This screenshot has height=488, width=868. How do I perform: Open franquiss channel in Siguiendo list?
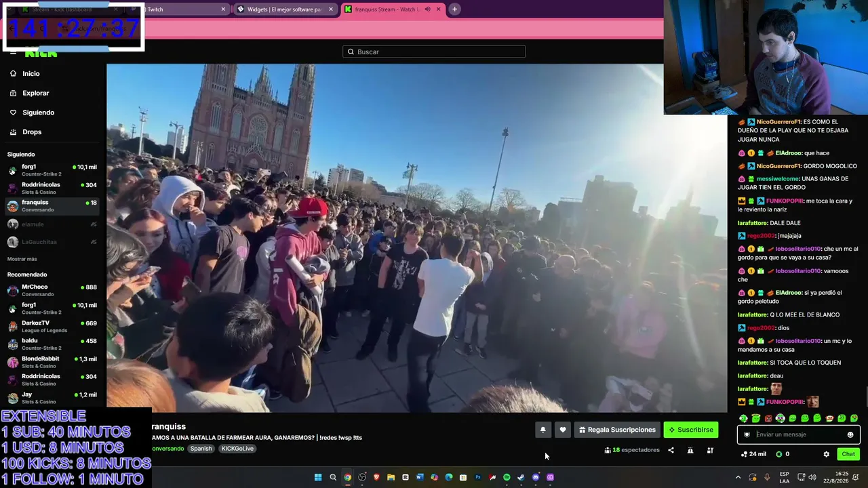[53, 205]
